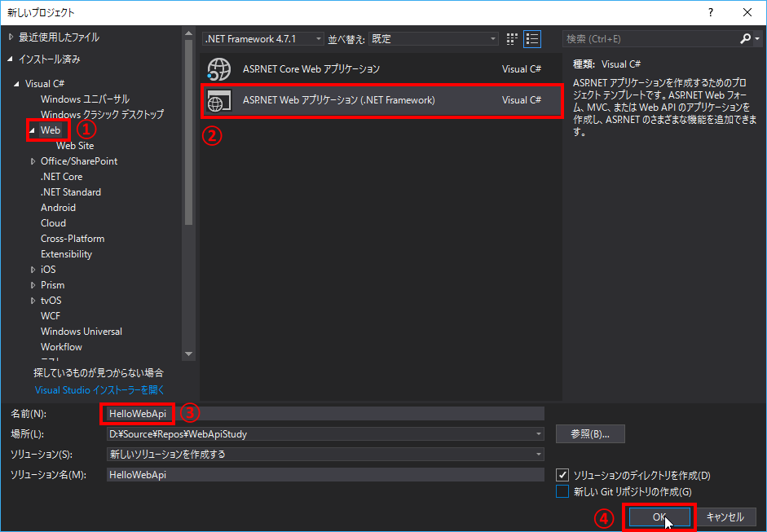767x532 pixels.
Task: Select the Cloud category
Action: click(53, 223)
